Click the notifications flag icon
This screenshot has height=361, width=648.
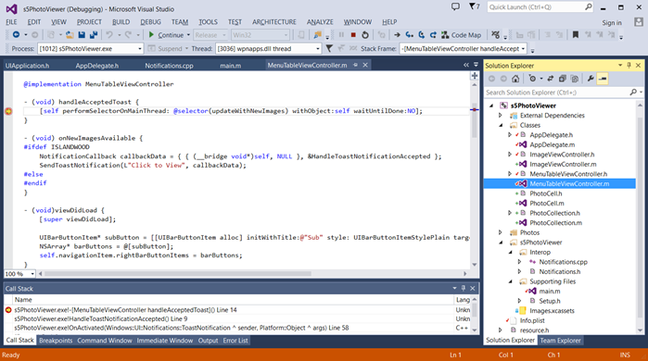click(474, 7)
